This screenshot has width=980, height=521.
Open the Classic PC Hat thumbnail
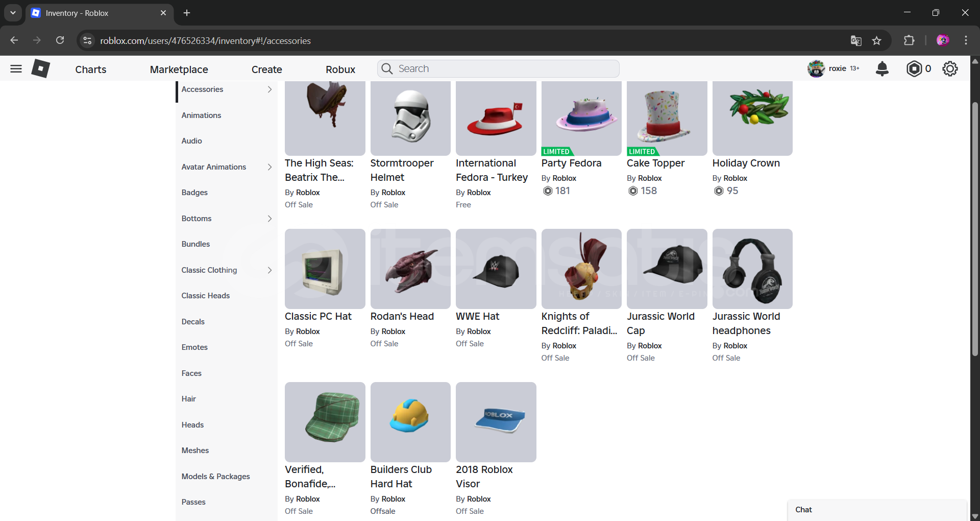325,269
